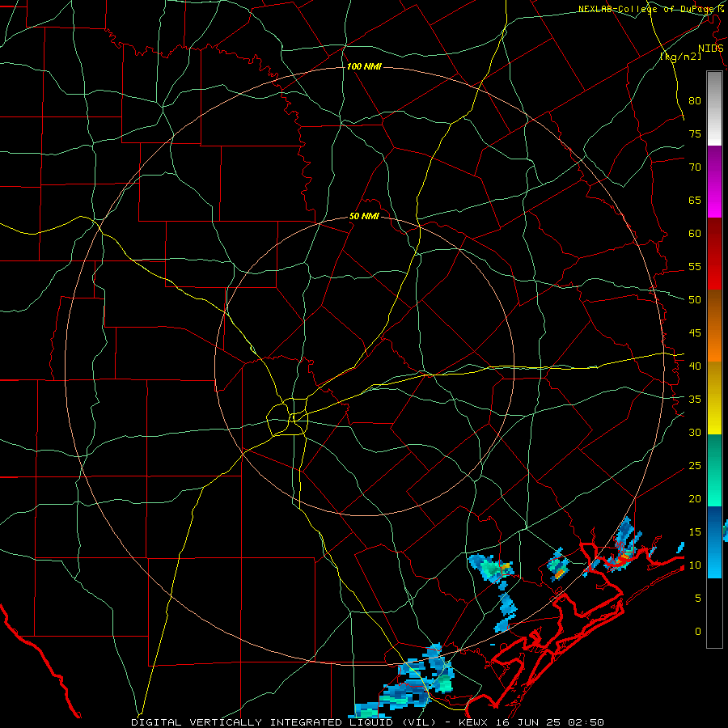
Task: Pick the red segment of color bar
Action: point(714,254)
